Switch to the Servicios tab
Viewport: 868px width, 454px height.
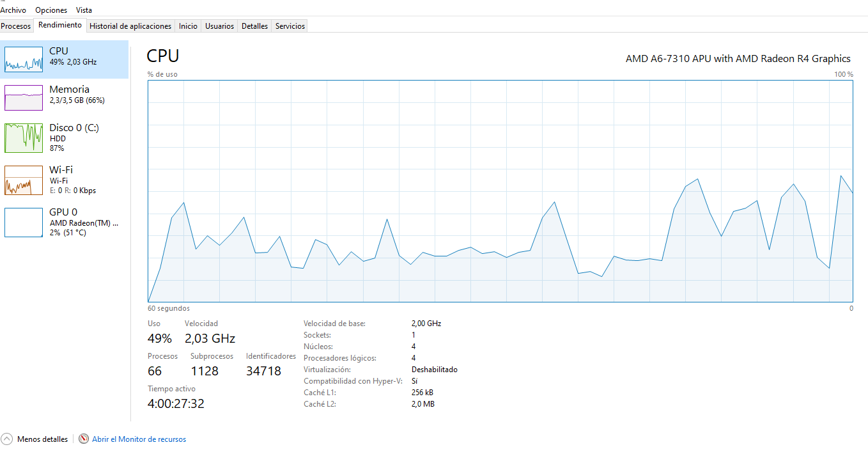[x=290, y=26]
